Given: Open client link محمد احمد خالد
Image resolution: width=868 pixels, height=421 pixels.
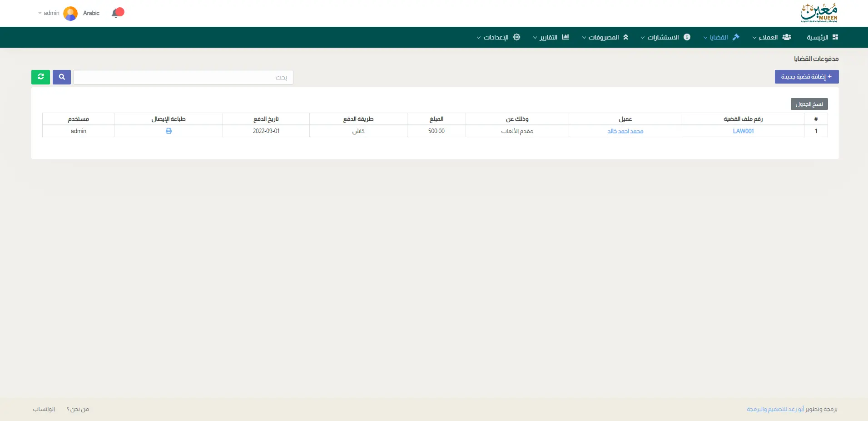Looking at the screenshot, I should click(625, 131).
